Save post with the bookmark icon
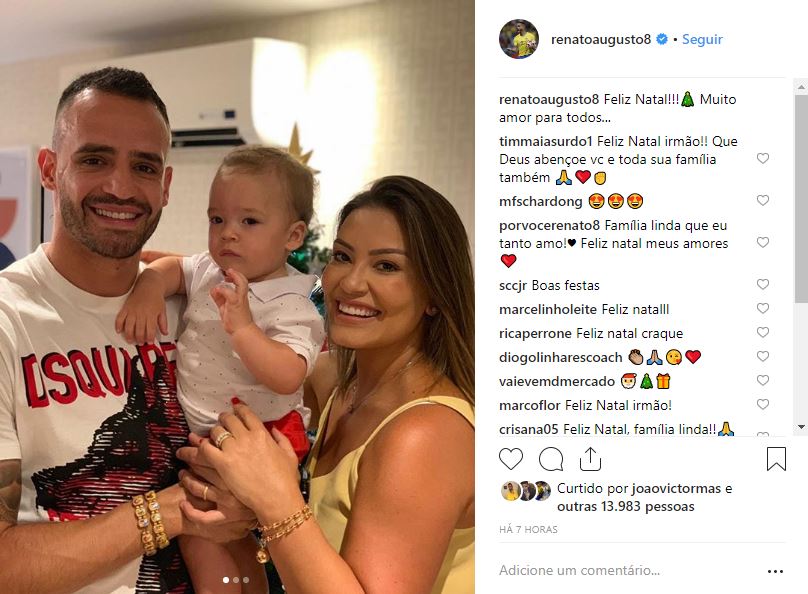The width and height of the screenshot is (808, 594). click(x=776, y=459)
